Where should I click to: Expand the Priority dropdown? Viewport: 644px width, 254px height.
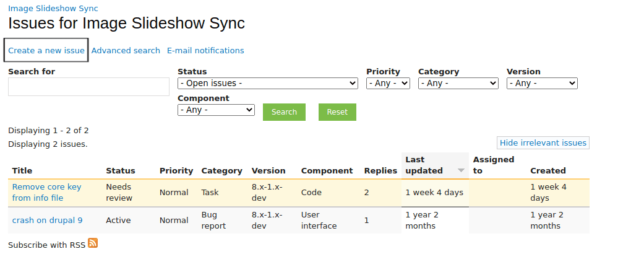[388, 83]
